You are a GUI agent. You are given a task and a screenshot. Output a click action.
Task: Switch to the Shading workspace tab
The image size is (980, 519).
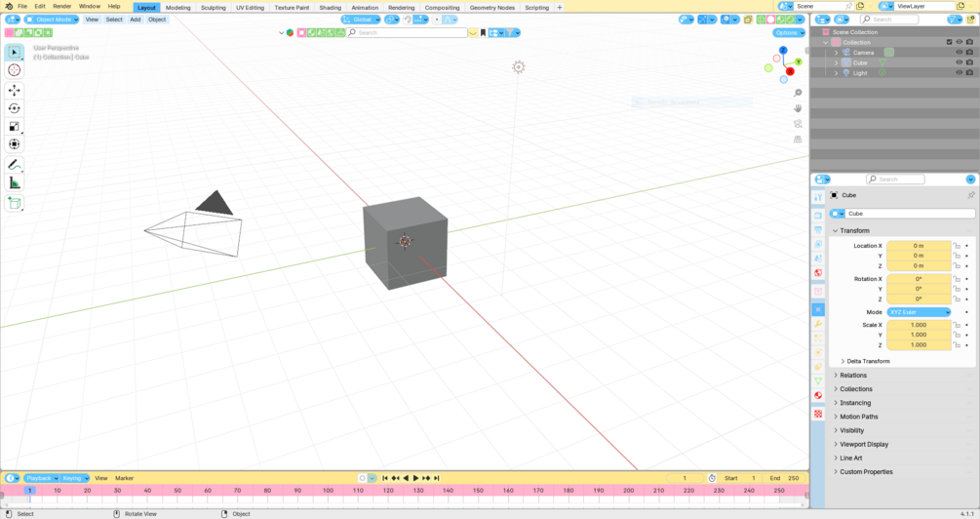(330, 8)
